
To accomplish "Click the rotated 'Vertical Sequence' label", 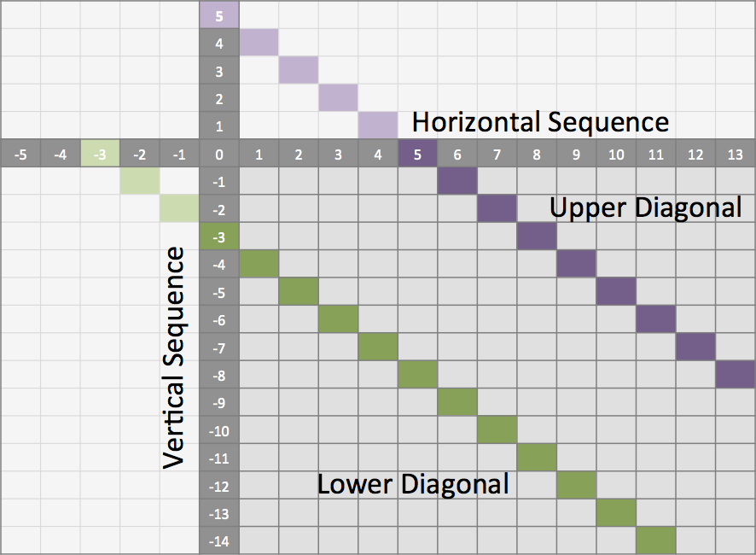I will [x=174, y=357].
